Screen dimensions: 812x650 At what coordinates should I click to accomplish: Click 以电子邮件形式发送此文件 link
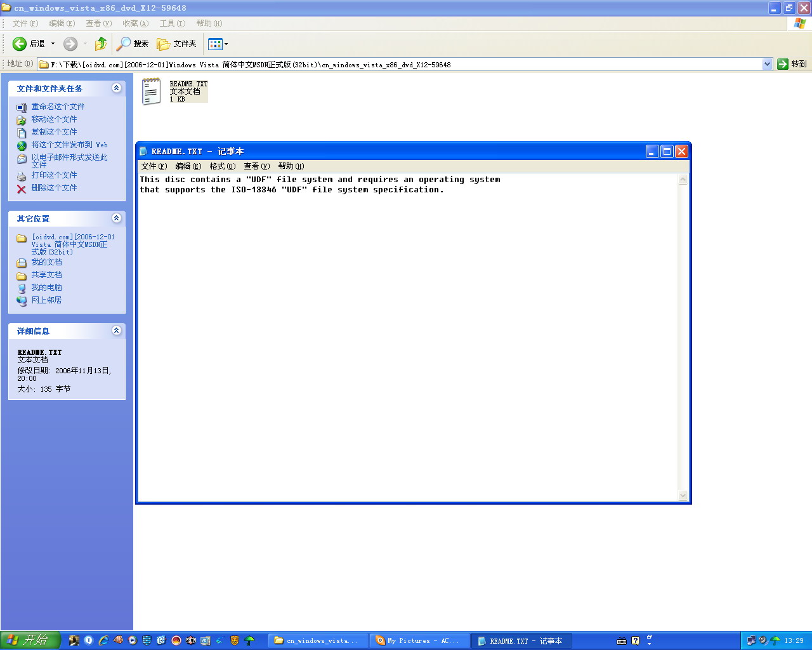69,161
